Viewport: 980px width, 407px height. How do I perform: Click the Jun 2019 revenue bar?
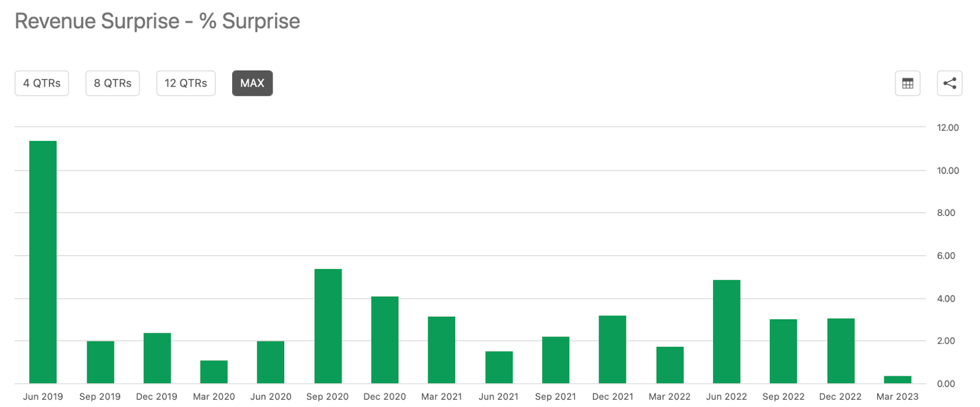(43, 262)
